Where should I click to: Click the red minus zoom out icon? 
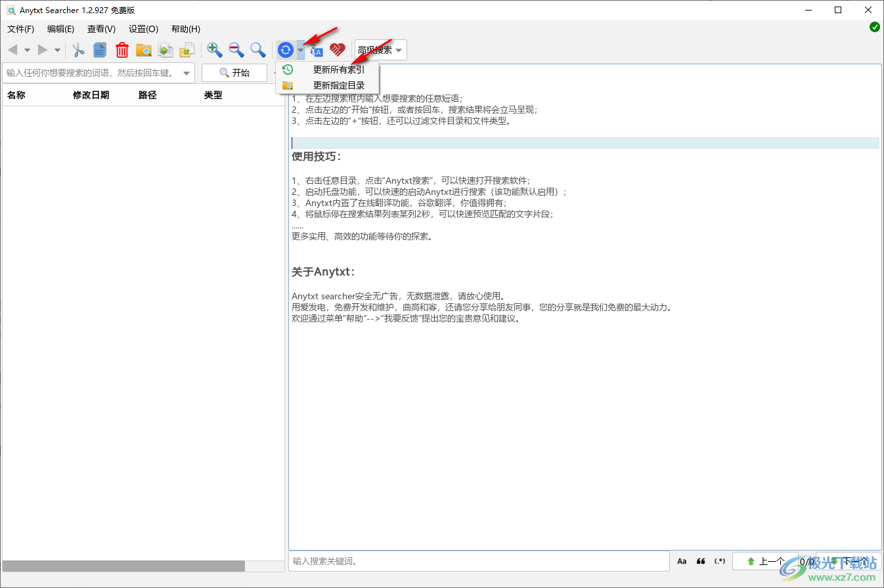236,50
